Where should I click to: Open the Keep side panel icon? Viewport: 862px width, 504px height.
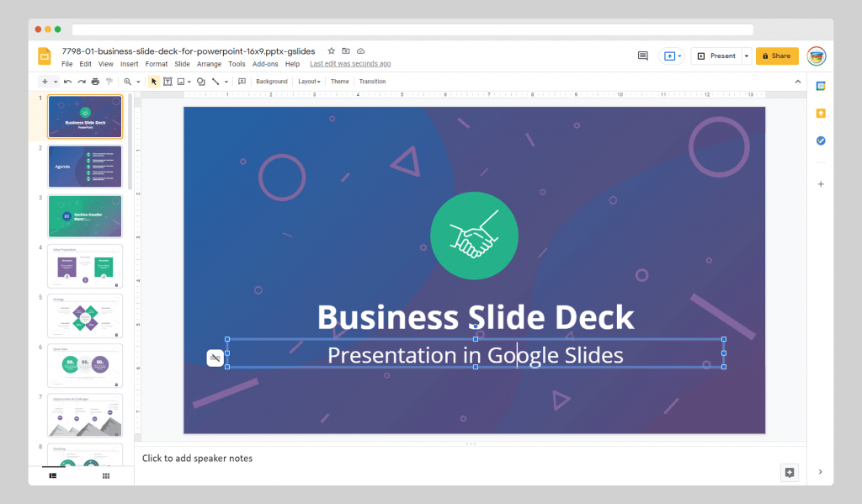point(820,114)
